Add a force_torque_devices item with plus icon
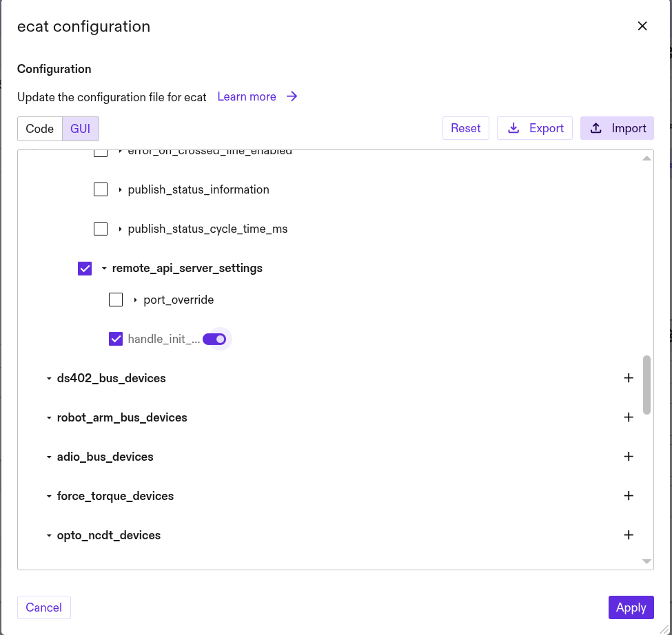 pyautogui.click(x=629, y=495)
